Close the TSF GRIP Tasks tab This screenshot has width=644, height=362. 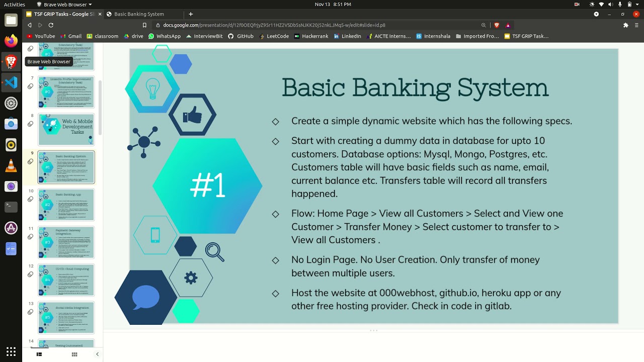99,14
